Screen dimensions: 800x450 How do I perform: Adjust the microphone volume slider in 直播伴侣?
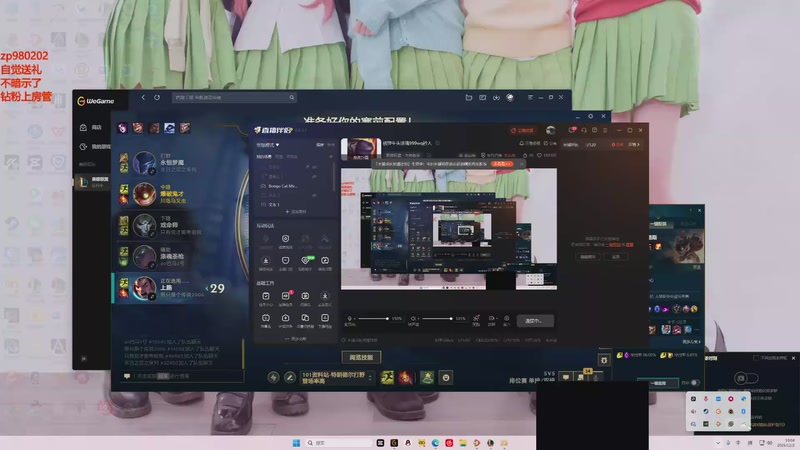coord(372,318)
